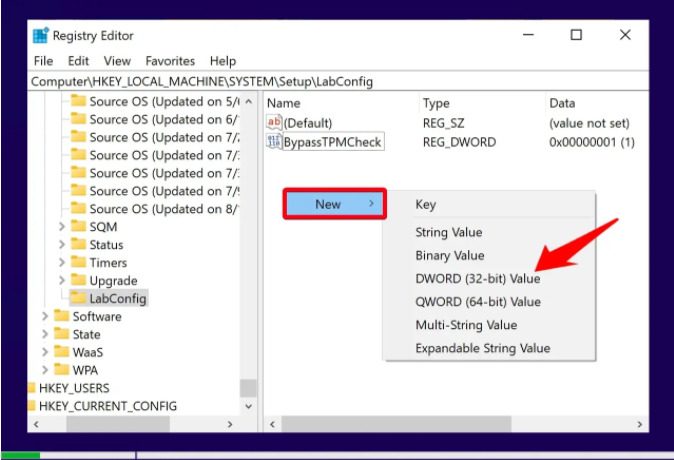Screen dimensions: 674x460
Task: Click the HKEY_USERS folder icon
Action: point(31,388)
